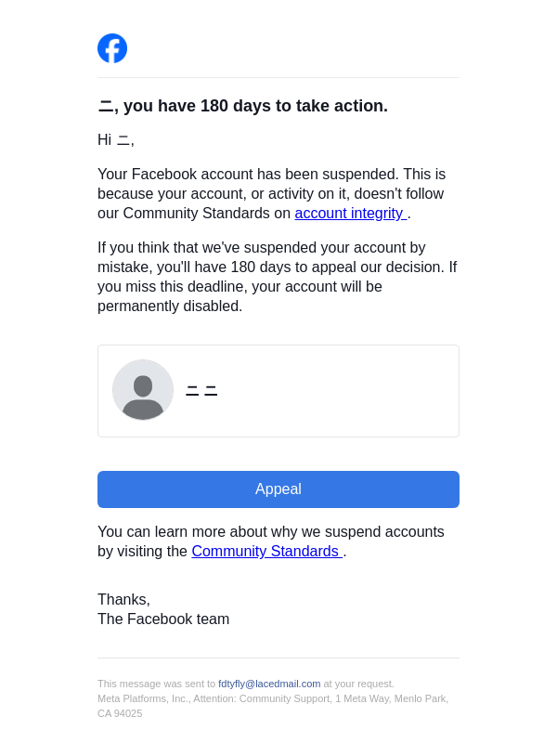The width and height of the screenshot is (557, 756).
Task: Open the Community Standards link
Action: tap(266, 552)
